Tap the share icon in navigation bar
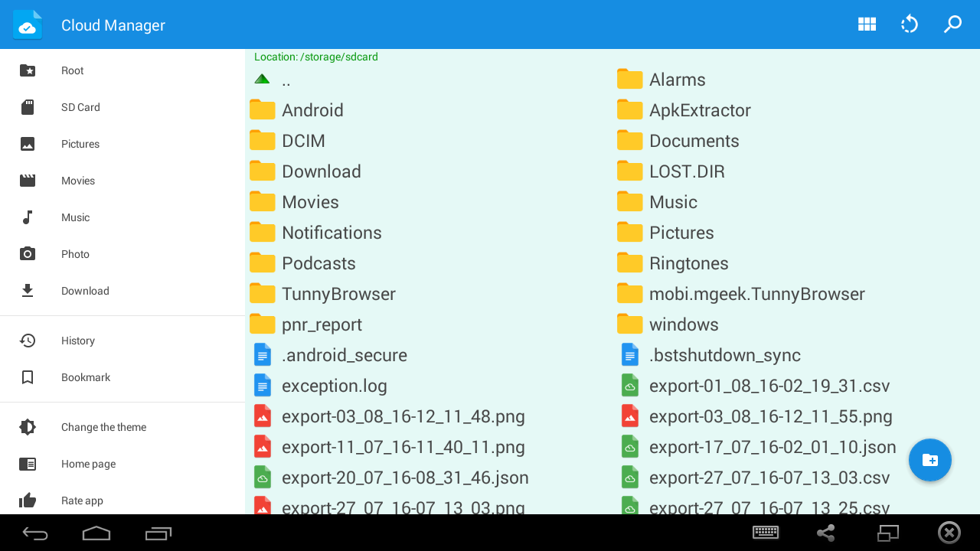This screenshot has width=980, height=551. (825, 533)
